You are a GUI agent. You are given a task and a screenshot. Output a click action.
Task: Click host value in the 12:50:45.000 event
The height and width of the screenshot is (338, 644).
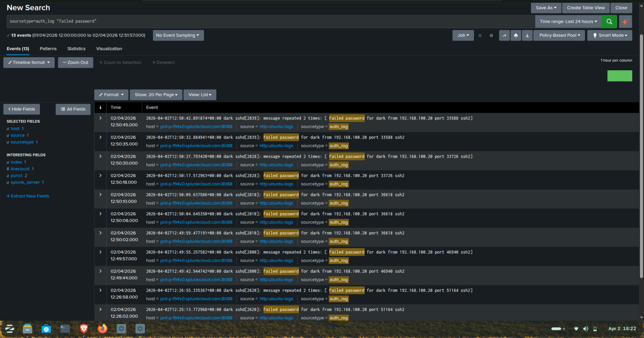tap(196, 127)
